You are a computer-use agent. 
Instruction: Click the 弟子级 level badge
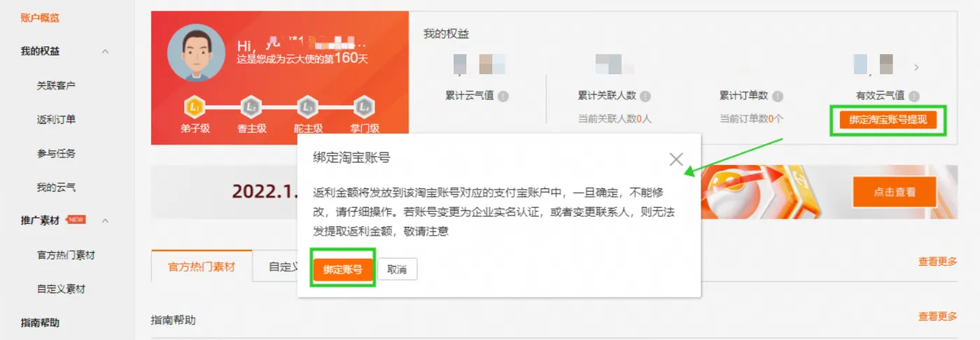(x=195, y=107)
